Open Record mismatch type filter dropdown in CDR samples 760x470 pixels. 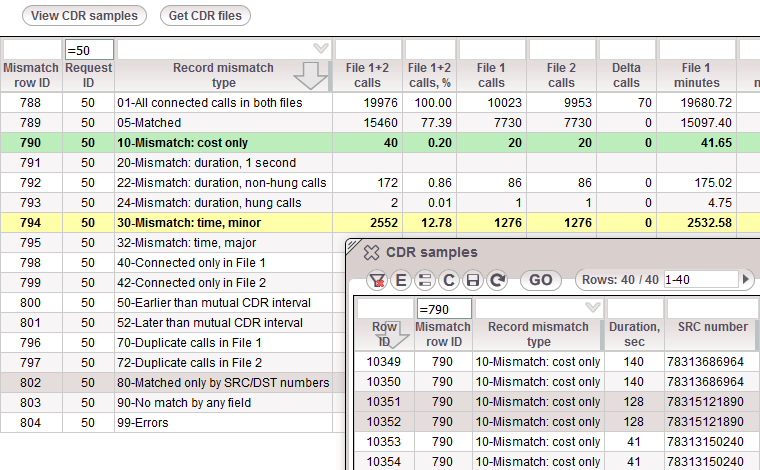coord(592,309)
